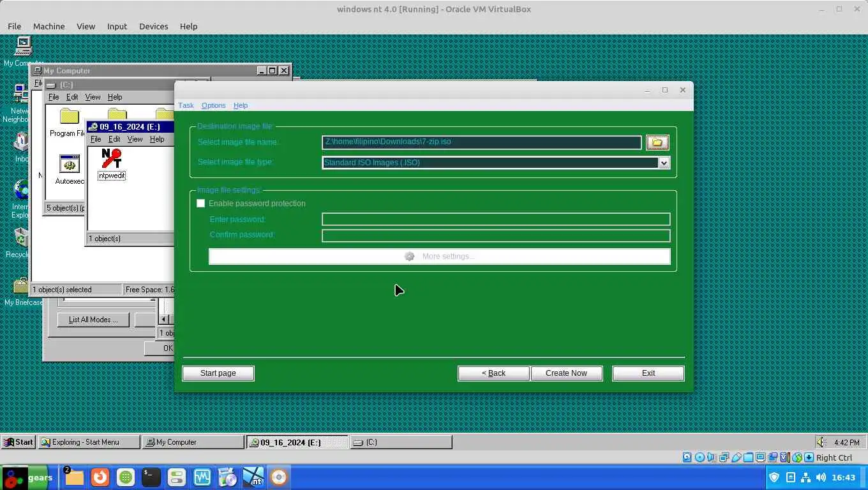Click the 1 object(s) selected status text
868x490 pixels.
(x=62, y=290)
